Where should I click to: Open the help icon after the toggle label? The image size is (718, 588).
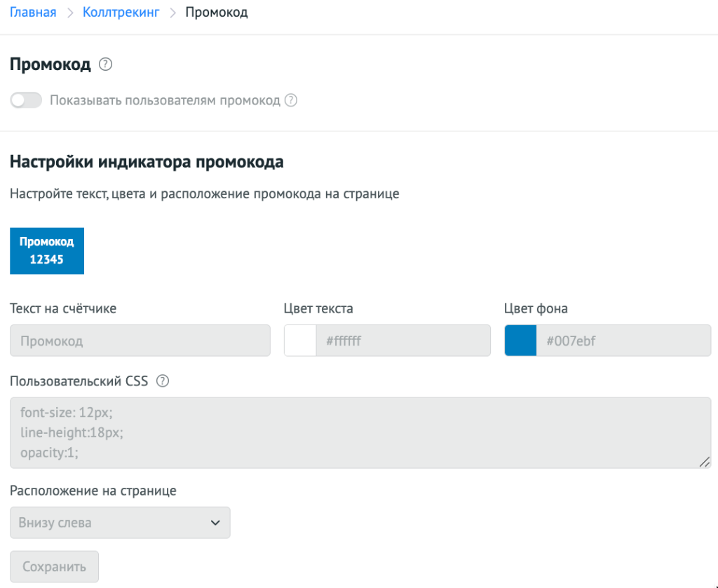[x=291, y=100]
